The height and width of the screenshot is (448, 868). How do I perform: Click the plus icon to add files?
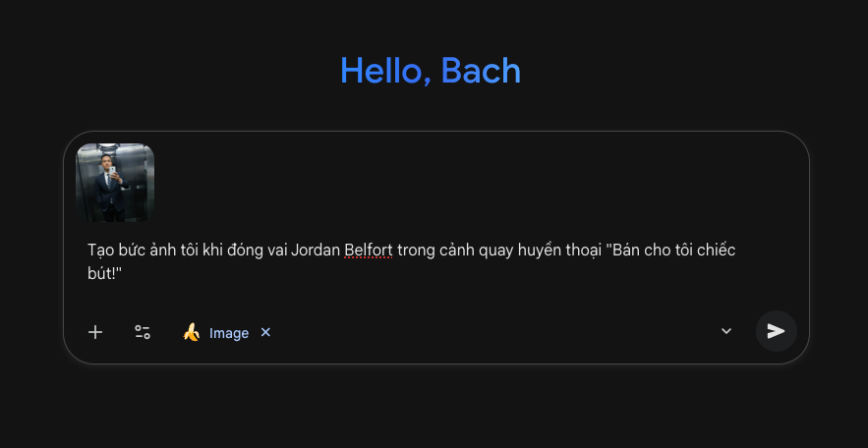point(95,332)
